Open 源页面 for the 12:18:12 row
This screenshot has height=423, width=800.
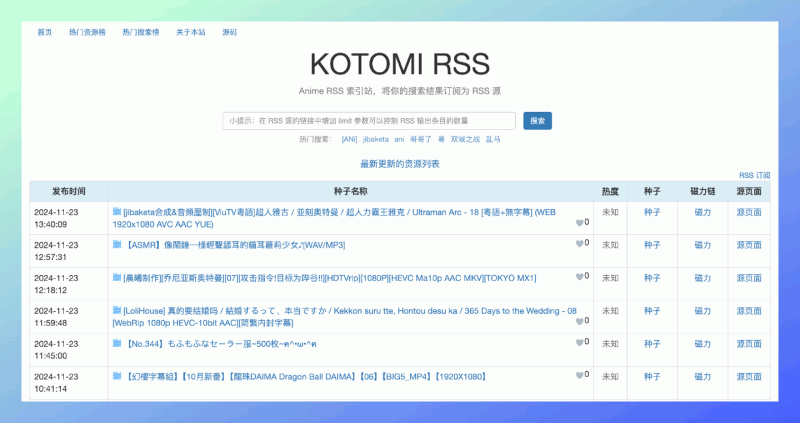click(x=749, y=278)
